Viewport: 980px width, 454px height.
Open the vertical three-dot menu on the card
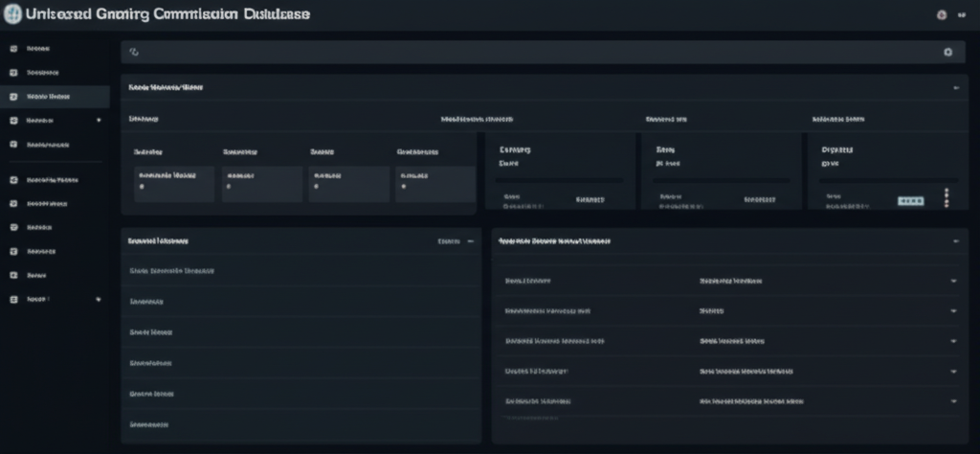pos(947,197)
